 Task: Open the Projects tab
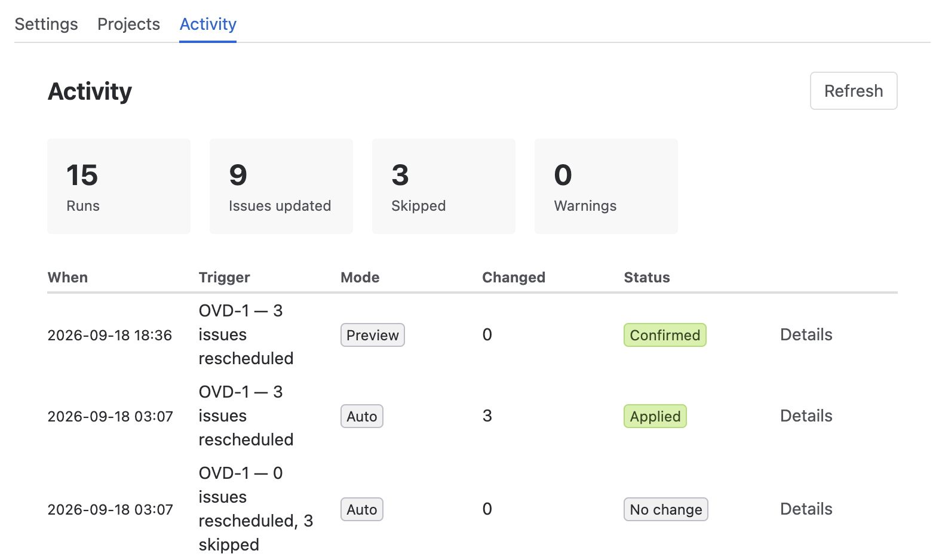[x=128, y=24]
